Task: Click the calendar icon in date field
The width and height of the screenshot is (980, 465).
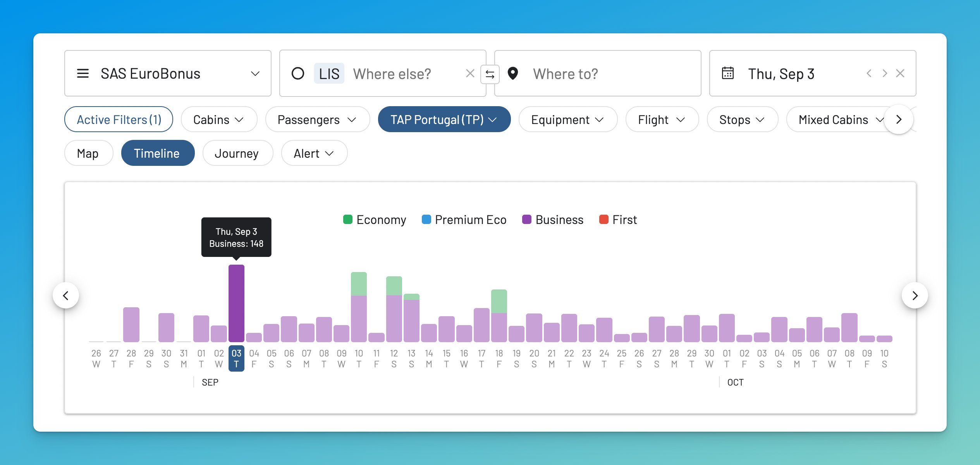Action: click(727, 73)
